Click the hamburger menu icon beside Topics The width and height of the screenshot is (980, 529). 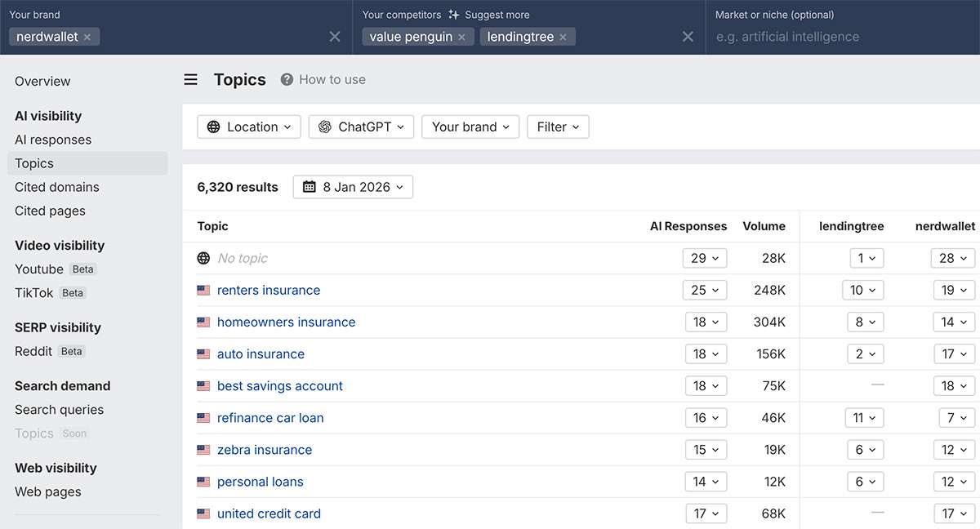tap(190, 79)
